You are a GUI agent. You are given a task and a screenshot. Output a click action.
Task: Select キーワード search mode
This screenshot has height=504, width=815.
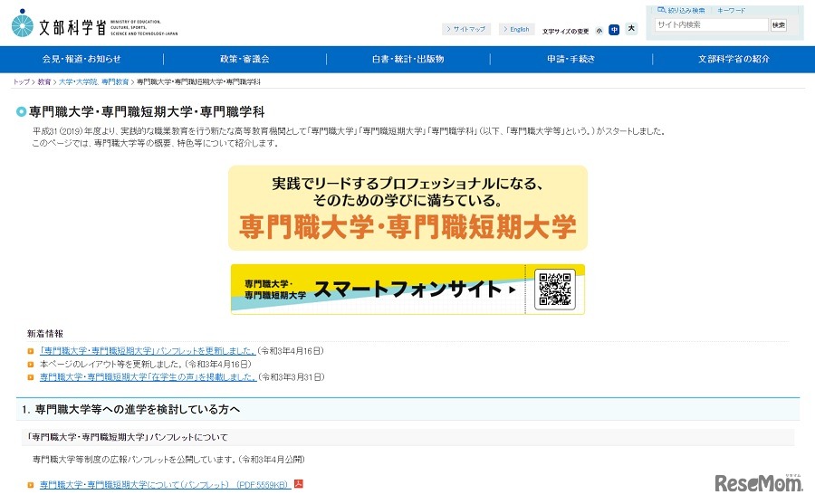click(731, 10)
